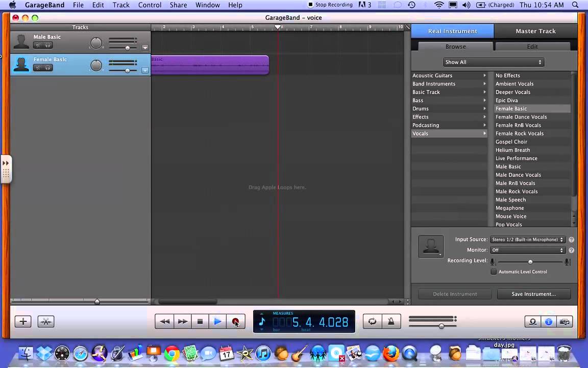The image size is (588, 368).
Task: Click the help icon next to Input Source
Action: 572,240
